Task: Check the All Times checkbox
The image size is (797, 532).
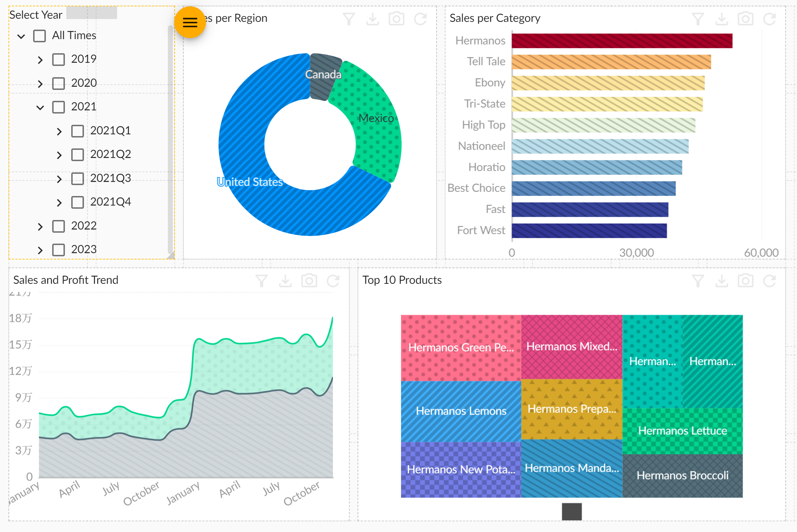Action: point(39,36)
